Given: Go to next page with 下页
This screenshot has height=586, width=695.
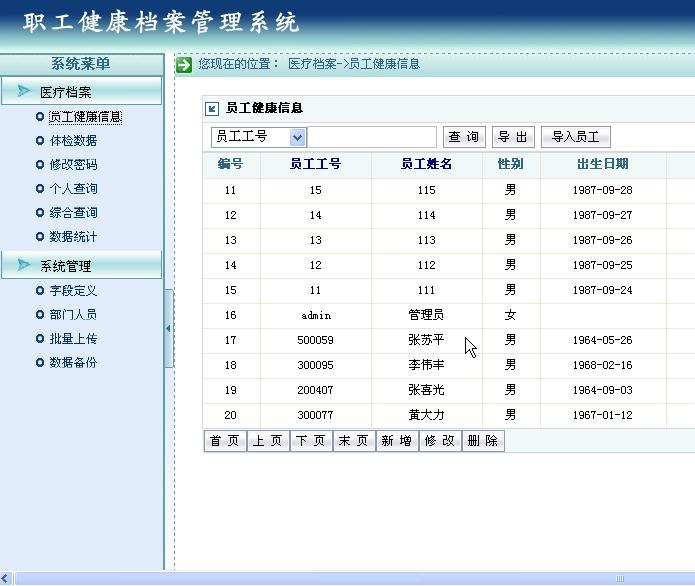Looking at the screenshot, I should [x=311, y=441].
